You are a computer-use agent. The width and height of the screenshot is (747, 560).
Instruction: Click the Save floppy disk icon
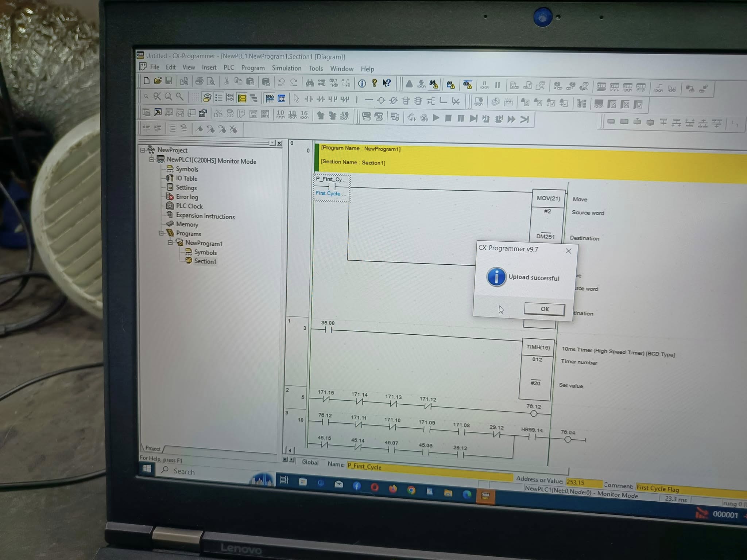point(169,81)
